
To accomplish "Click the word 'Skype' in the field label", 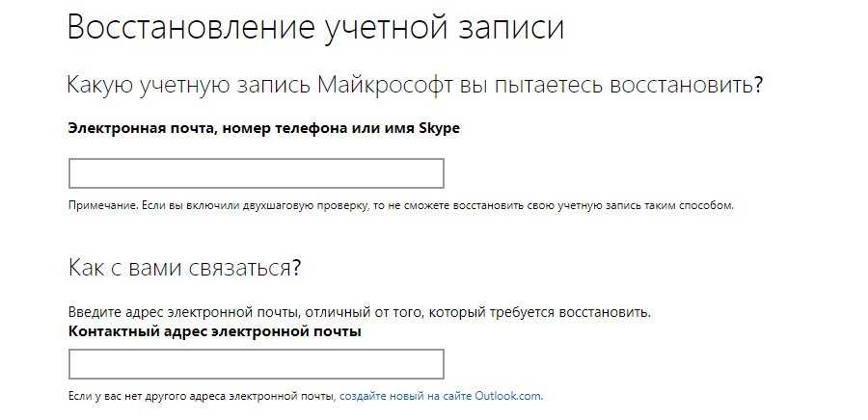I will pyautogui.click(x=440, y=127).
